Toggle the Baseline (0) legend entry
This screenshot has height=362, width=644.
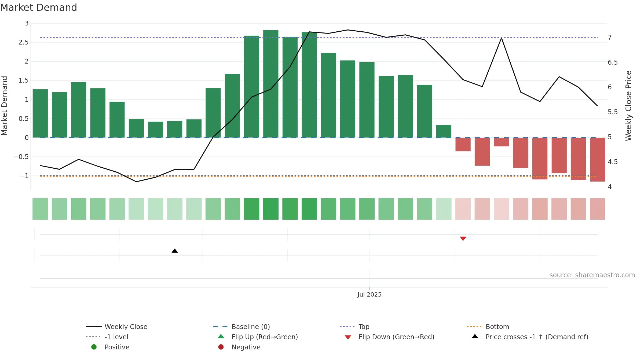point(241,327)
